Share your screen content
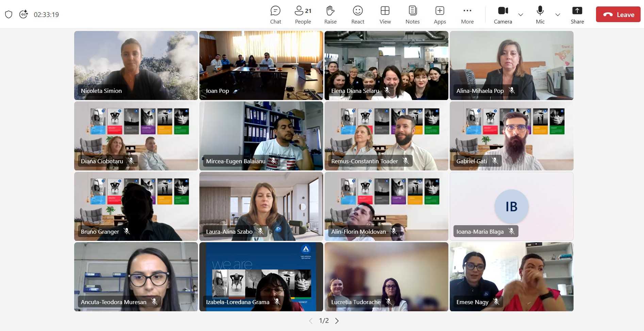This screenshot has height=331, width=644. tap(577, 15)
